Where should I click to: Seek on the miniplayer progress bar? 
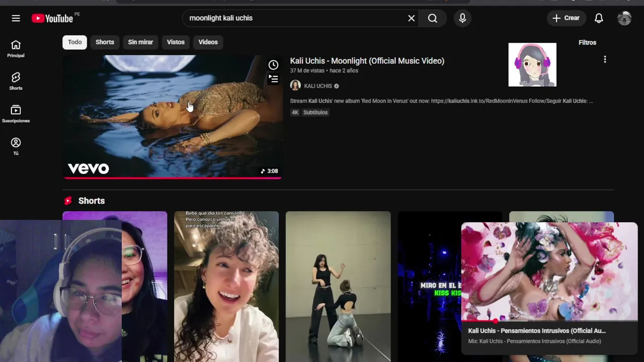pyautogui.click(x=549, y=320)
